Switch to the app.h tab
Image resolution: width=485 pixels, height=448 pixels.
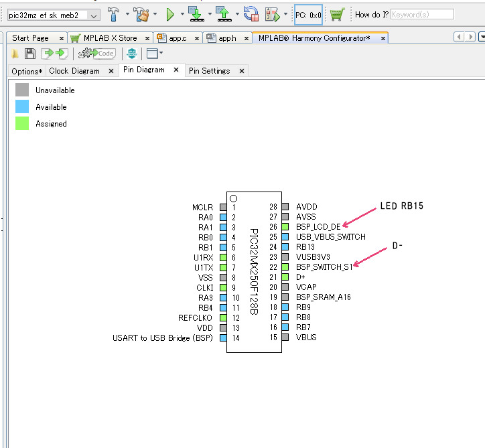[x=227, y=38]
